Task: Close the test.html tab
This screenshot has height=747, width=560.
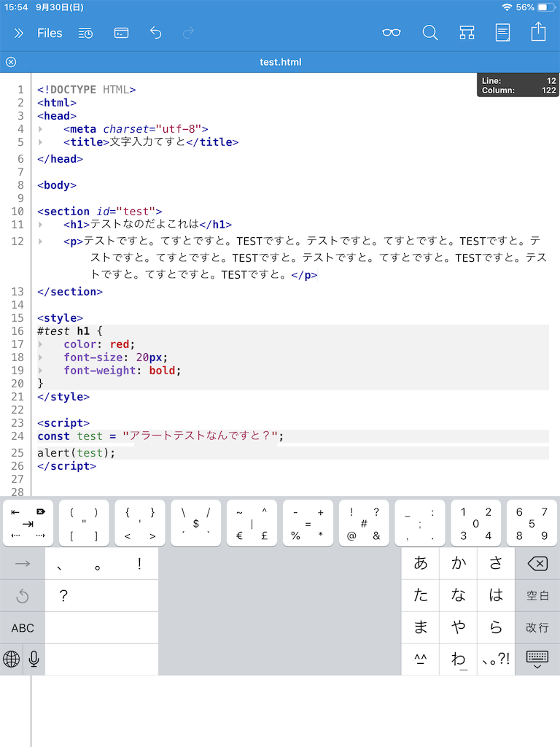Action: [11, 62]
